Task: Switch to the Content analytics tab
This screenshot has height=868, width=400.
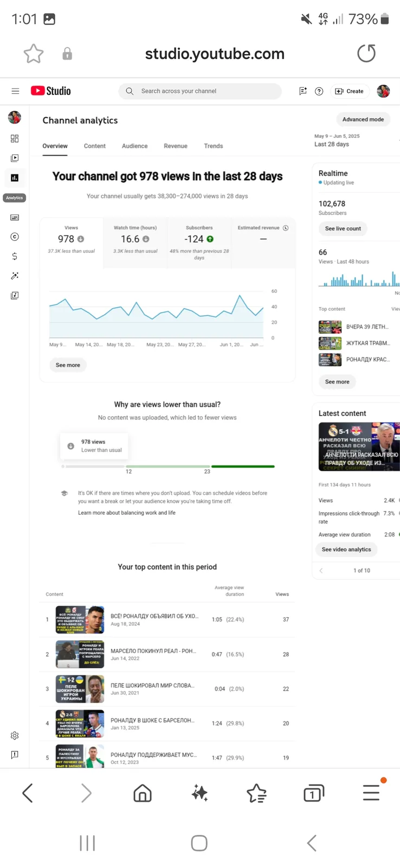Action: pyautogui.click(x=95, y=146)
